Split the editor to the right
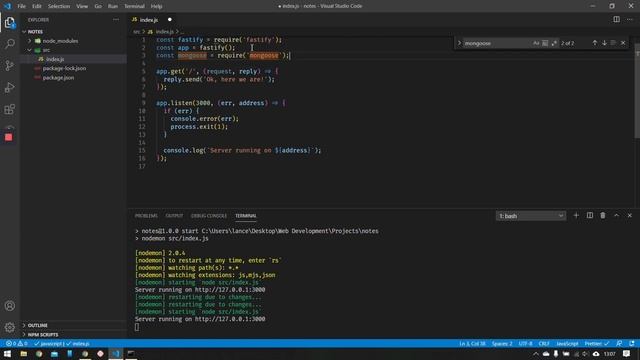 click(616, 19)
